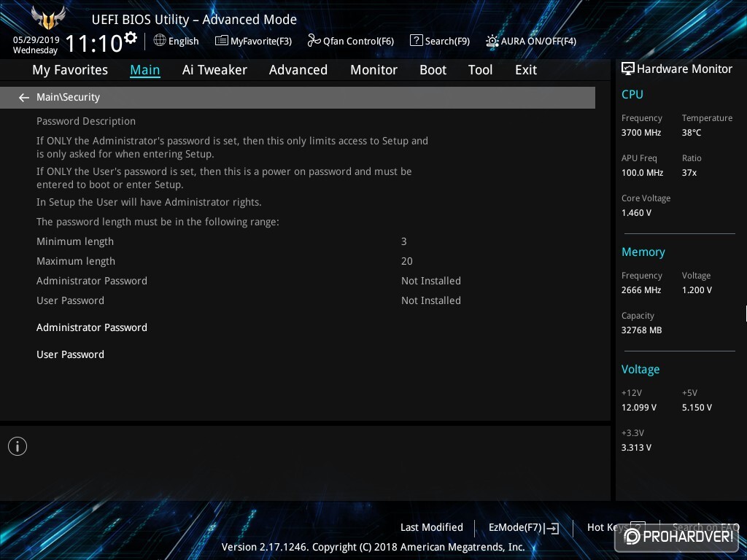Click the APU Freq 100.0 MHz value
The width and height of the screenshot is (747, 560).
pyautogui.click(x=642, y=172)
